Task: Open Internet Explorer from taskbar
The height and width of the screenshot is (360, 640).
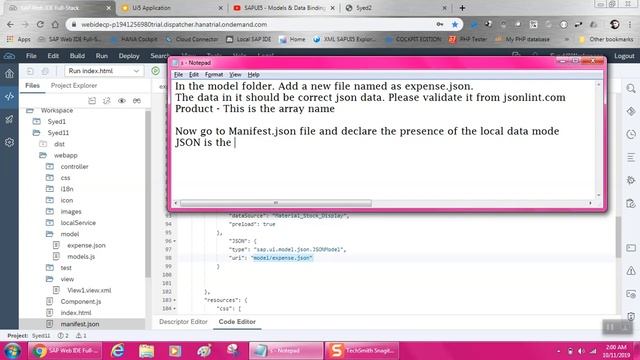Action: tap(118, 351)
